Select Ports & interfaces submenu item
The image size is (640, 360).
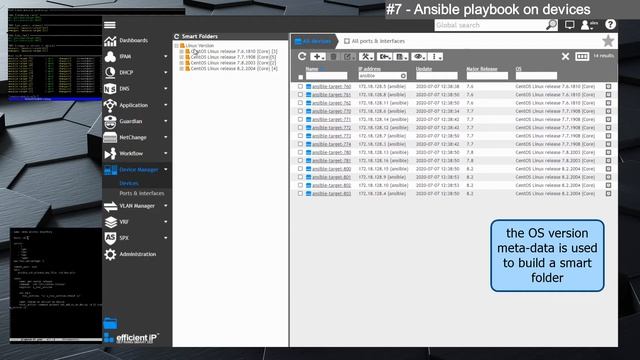point(142,193)
